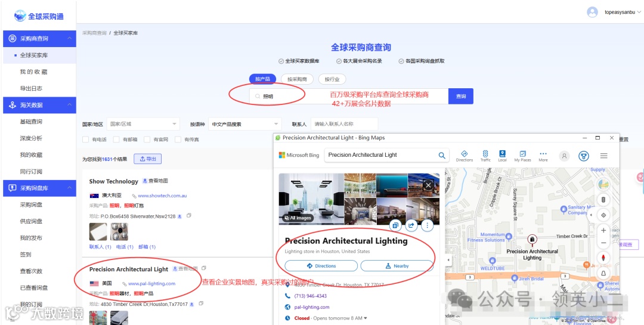Collapse the 采购询盘库 sidebar section
Image resolution: width=644 pixels, height=325 pixels.
[x=69, y=188]
